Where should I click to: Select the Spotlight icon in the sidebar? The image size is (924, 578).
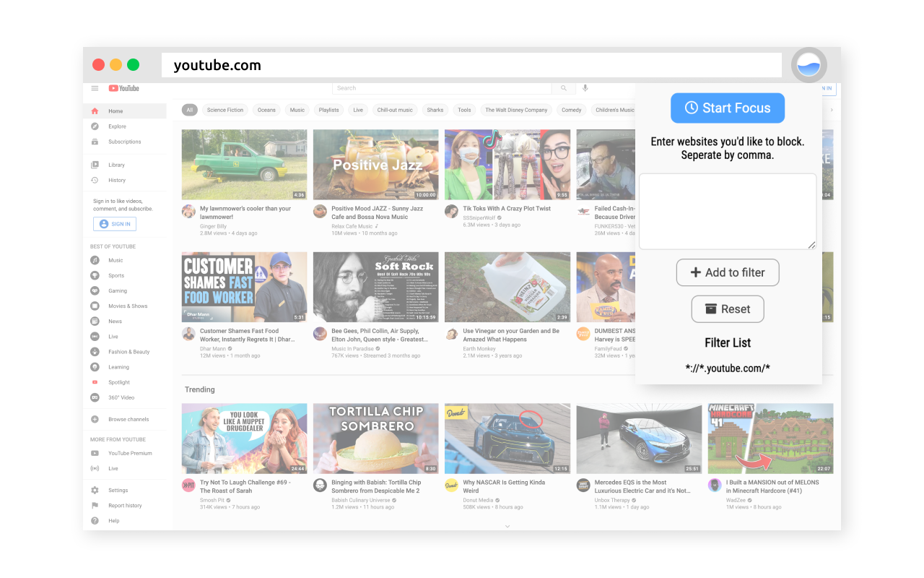coord(95,381)
